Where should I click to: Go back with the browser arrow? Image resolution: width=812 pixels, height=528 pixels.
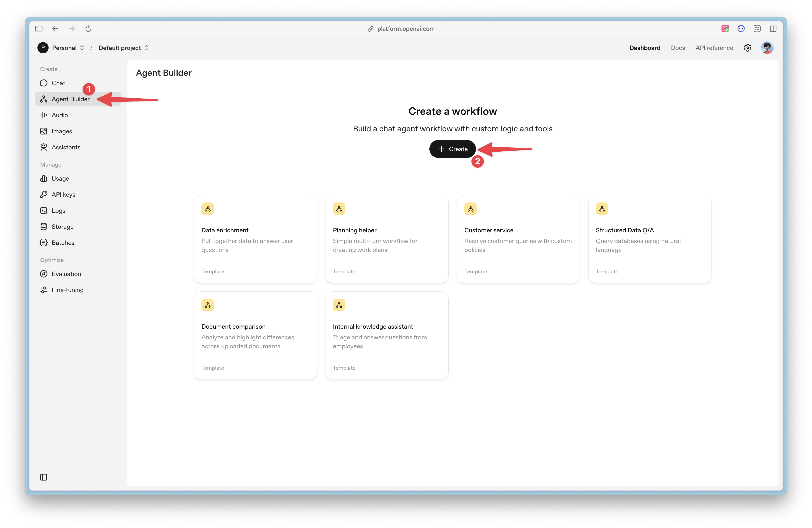(x=55, y=29)
